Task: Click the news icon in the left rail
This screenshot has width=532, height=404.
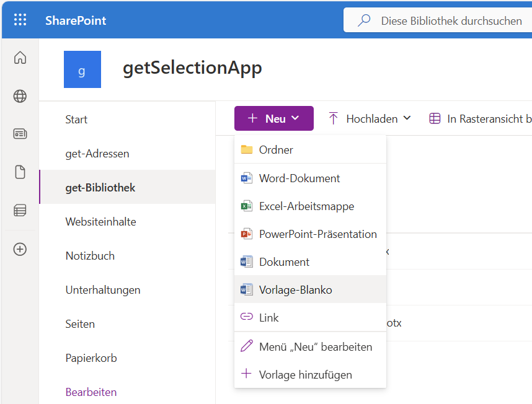Action: (x=20, y=133)
